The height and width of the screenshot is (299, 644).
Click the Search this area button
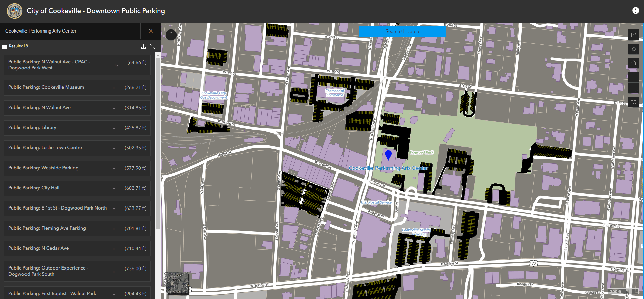click(x=402, y=32)
